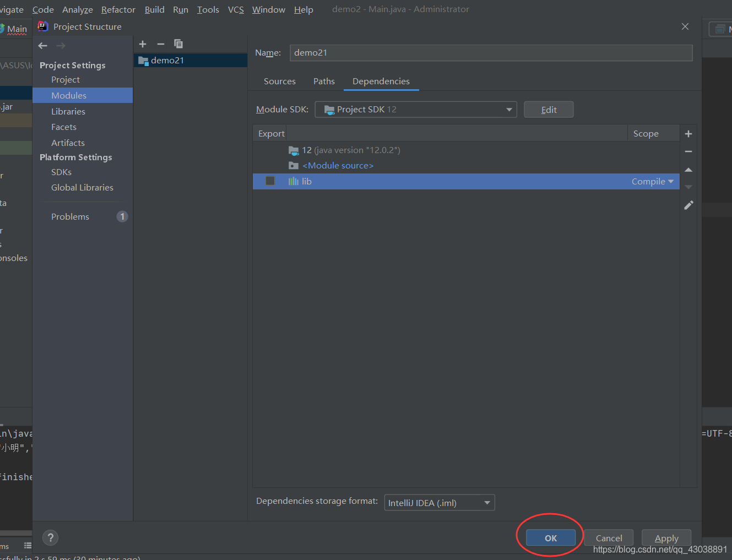
Task: Click the copy module icon
Action: point(178,44)
